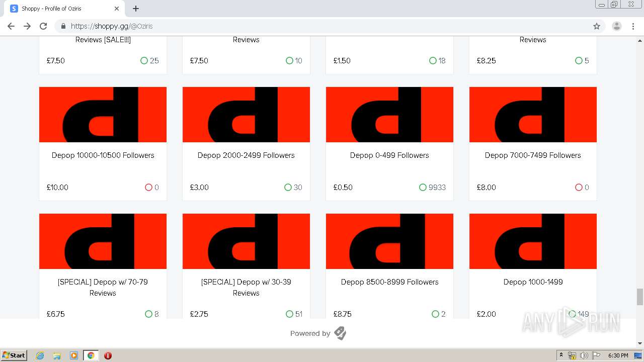The height and width of the screenshot is (362, 644).
Task: Open the Windows Start menu
Action: (x=14, y=355)
